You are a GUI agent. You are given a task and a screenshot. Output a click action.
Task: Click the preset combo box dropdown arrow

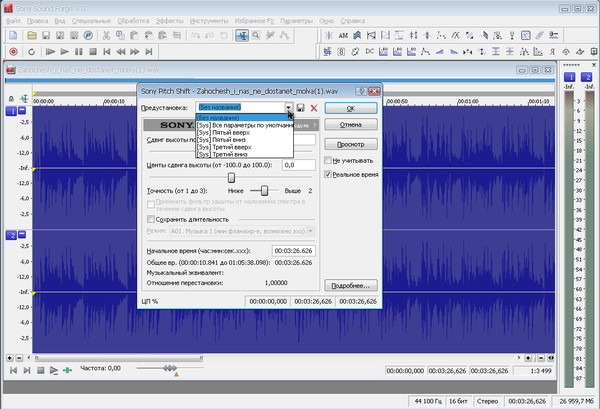click(289, 108)
